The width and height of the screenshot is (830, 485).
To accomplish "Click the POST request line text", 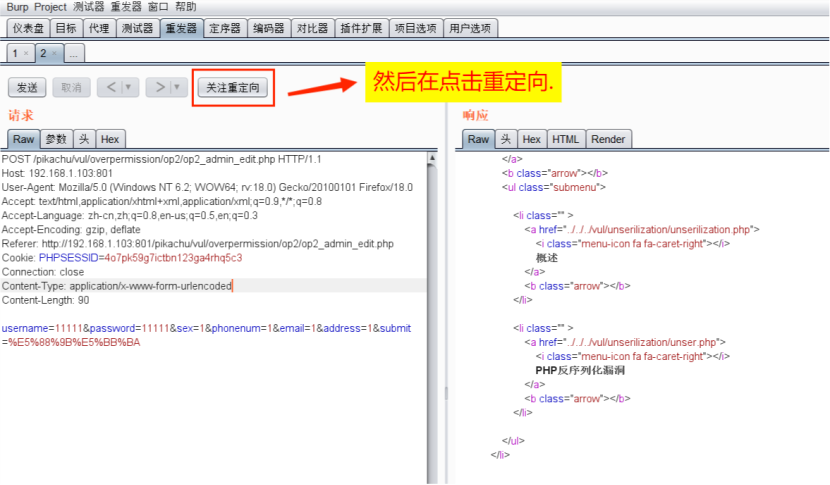I will coord(161,159).
